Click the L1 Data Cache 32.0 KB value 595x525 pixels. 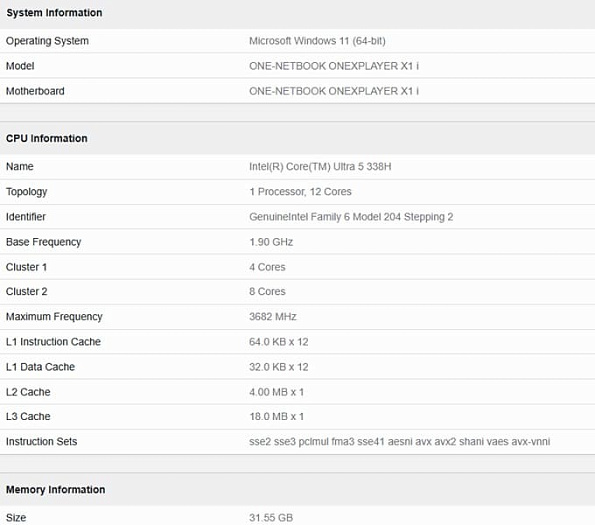(x=279, y=367)
